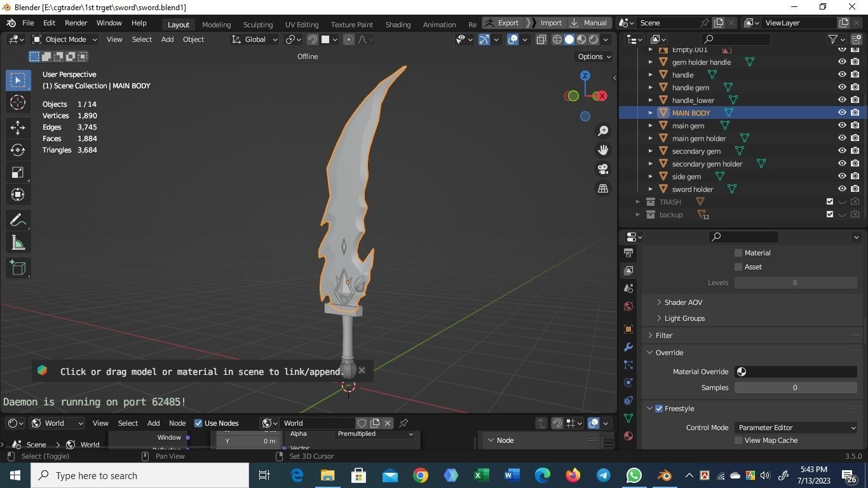Open the viewport Options dropdown
This screenshot has width=868, height=488.
pos(594,57)
